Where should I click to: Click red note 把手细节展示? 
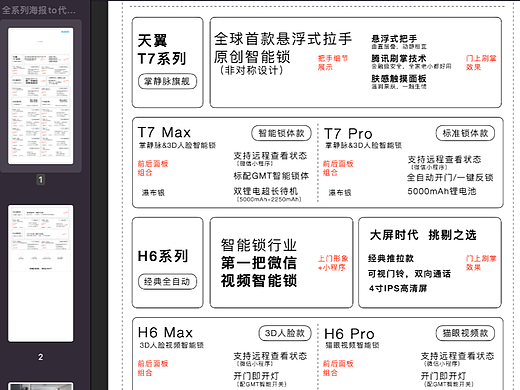coord(332,63)
